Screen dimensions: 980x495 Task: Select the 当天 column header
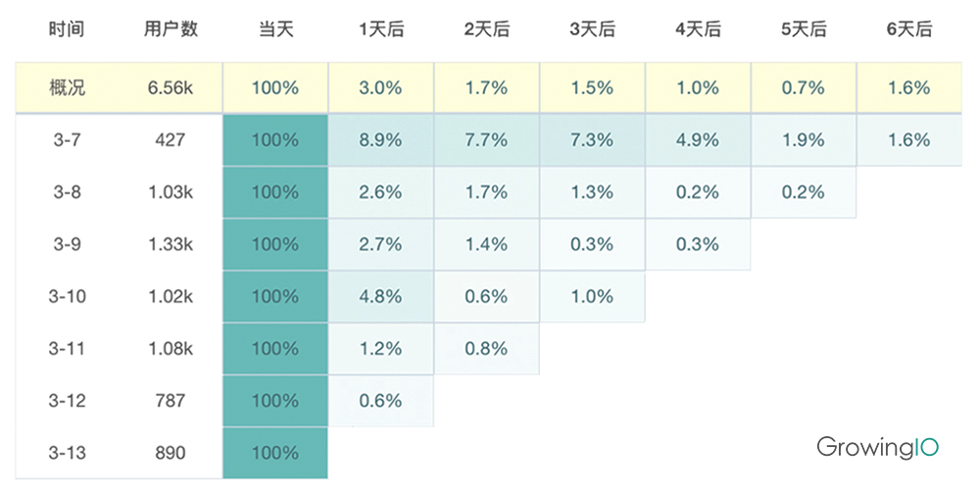click(274, 29)
